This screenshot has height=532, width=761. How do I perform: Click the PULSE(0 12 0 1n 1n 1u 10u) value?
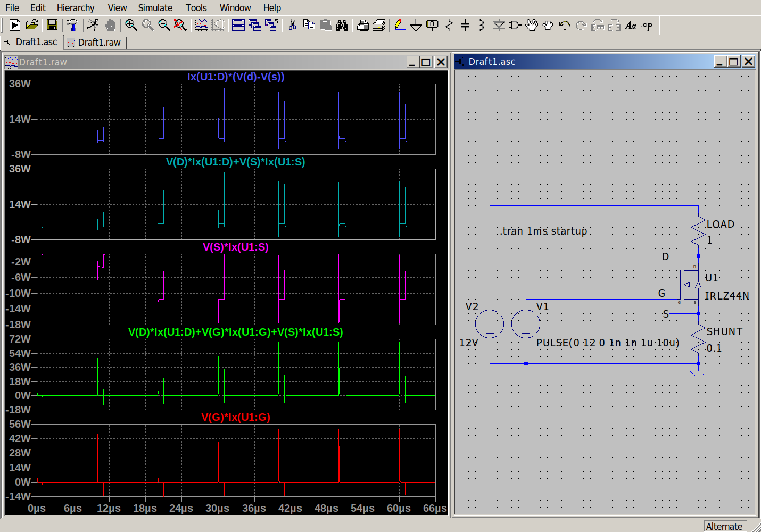(x=608, y=343)
